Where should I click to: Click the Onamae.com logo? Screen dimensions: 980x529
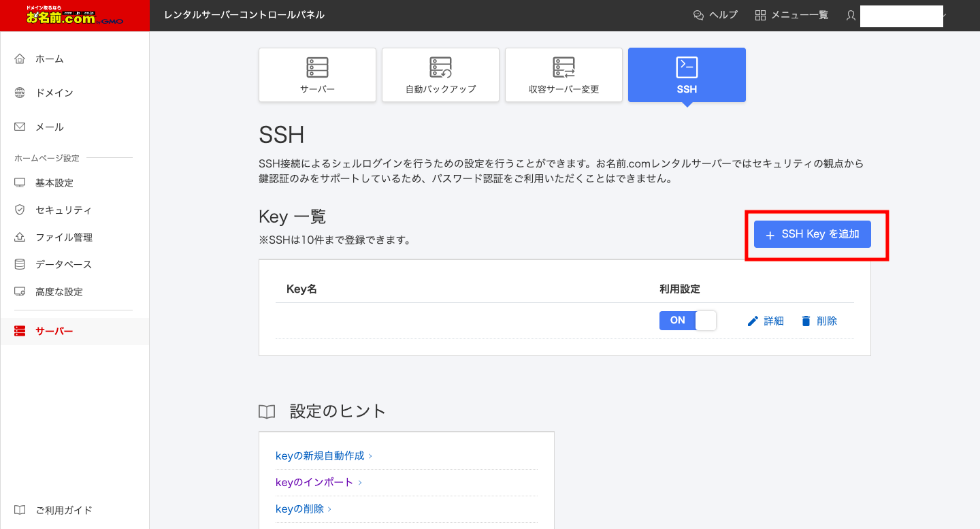pos(75,16)
